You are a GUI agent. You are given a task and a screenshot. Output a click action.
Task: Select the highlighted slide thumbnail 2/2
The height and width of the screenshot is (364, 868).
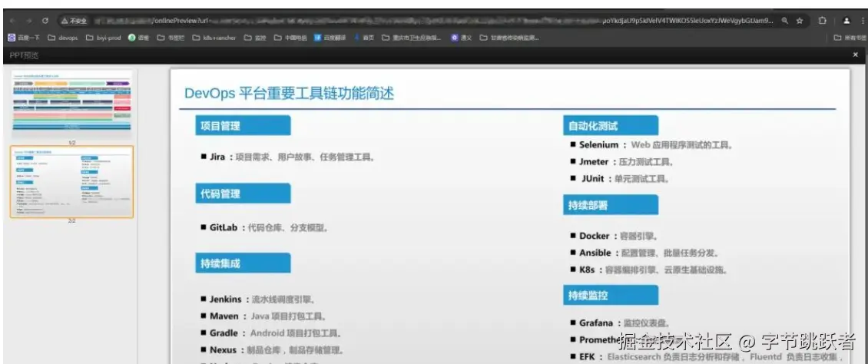pos(72,182)
